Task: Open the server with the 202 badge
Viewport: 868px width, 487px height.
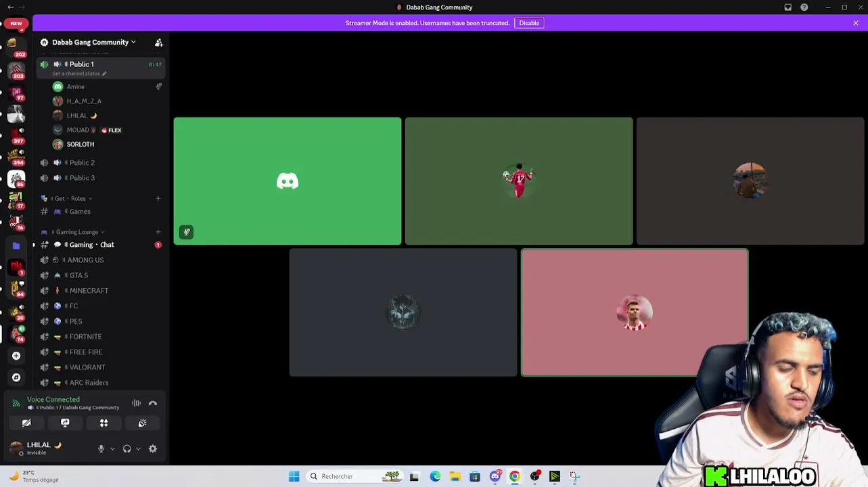Action: pos(16,47)
